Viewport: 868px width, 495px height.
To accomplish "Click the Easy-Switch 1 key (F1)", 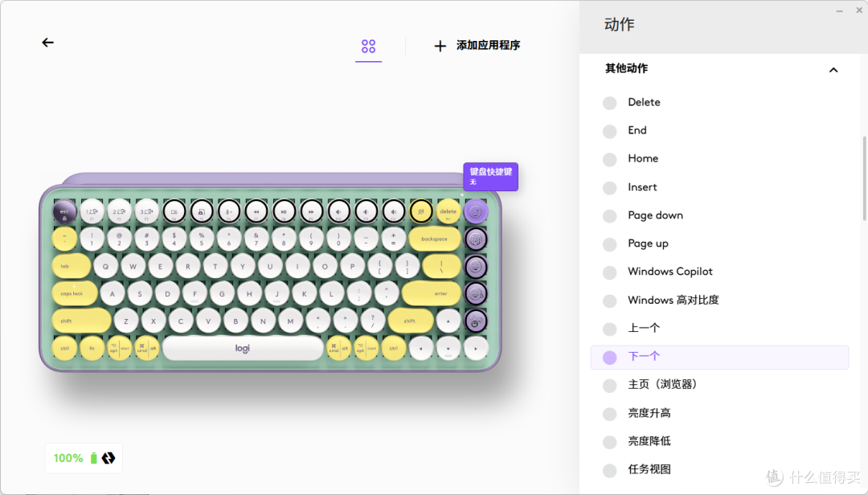I will pos(92,211).
